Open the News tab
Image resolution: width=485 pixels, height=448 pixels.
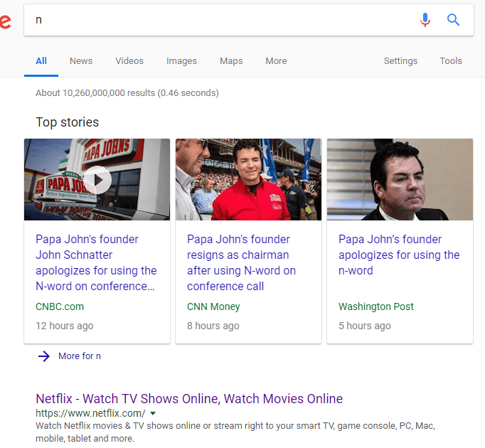81,61
